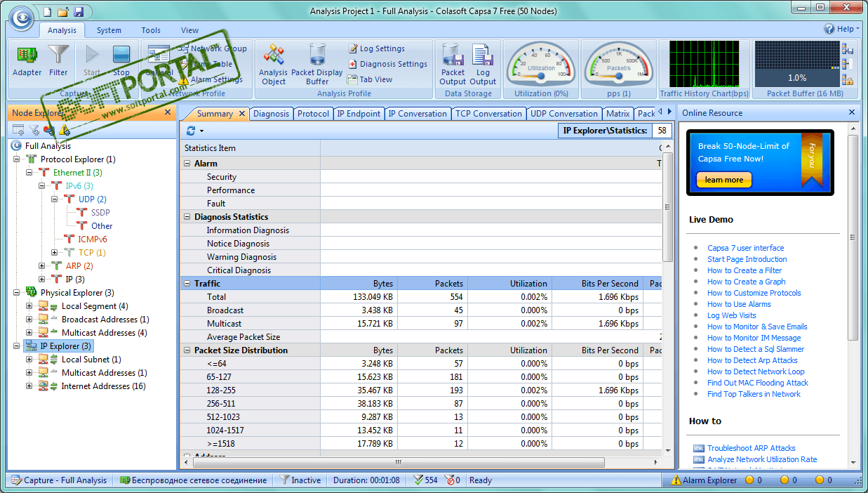
Task: Open Packet Display Buffer settings
Action: click(x=317, y=65)
